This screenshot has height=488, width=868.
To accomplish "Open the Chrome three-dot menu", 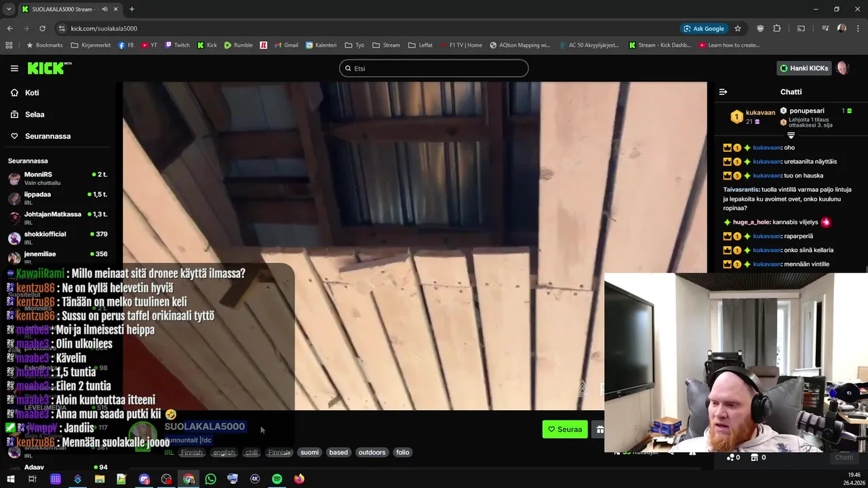I will pos(858,28).
